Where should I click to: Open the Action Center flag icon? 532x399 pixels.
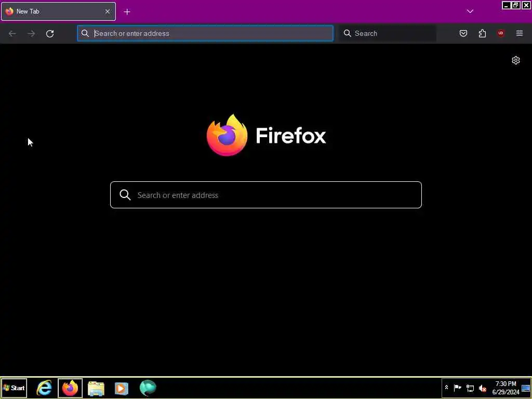(x=458, y=388)
